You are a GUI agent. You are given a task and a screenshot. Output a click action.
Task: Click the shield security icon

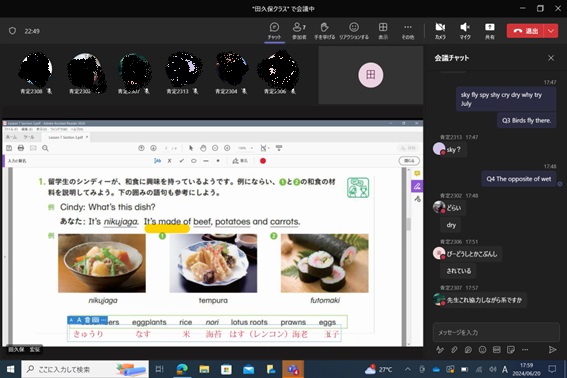(x=12, y=31)
